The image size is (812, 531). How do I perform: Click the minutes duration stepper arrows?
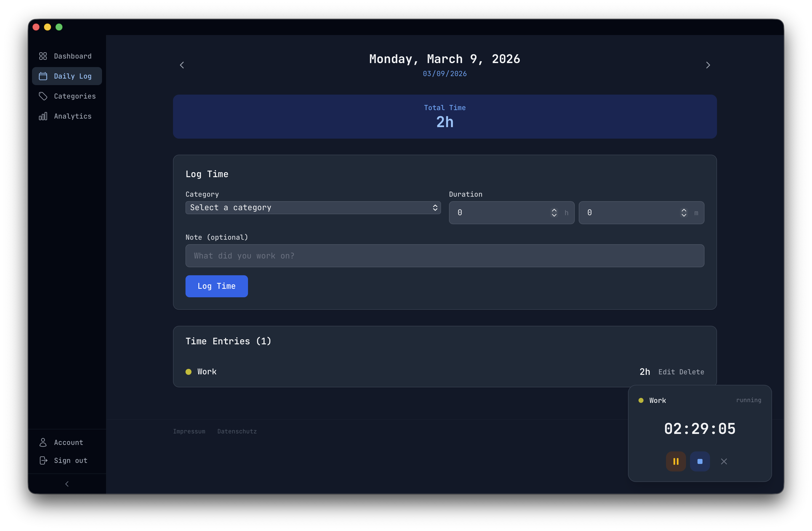[684, 213]
